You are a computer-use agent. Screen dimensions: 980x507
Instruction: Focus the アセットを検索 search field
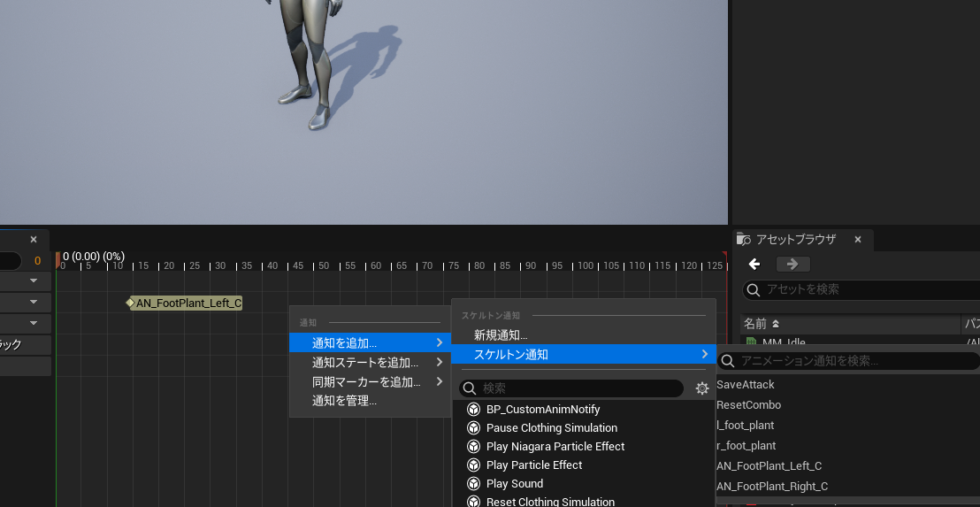tap(861, 289)
